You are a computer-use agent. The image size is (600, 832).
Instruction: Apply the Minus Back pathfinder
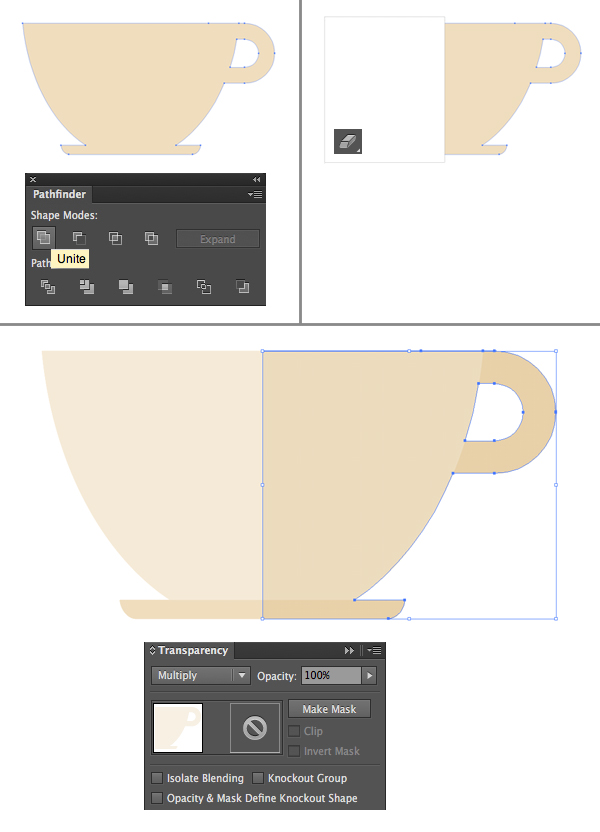[x=242, y=287]
